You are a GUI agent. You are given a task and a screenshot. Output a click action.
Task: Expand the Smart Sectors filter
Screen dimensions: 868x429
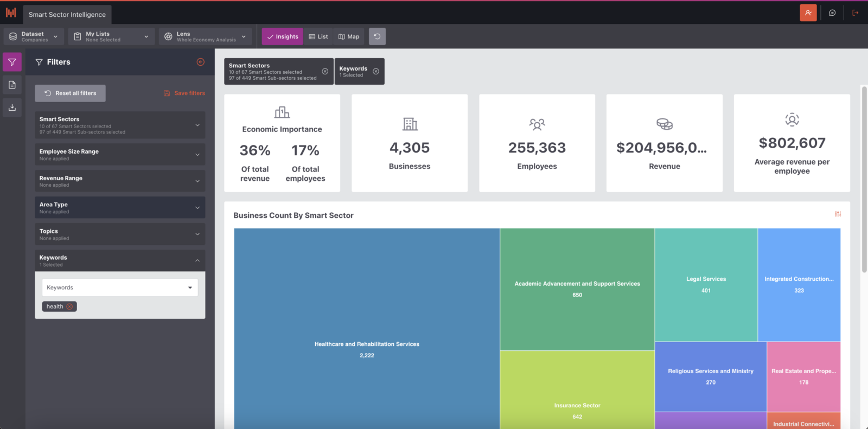[120, 125]
